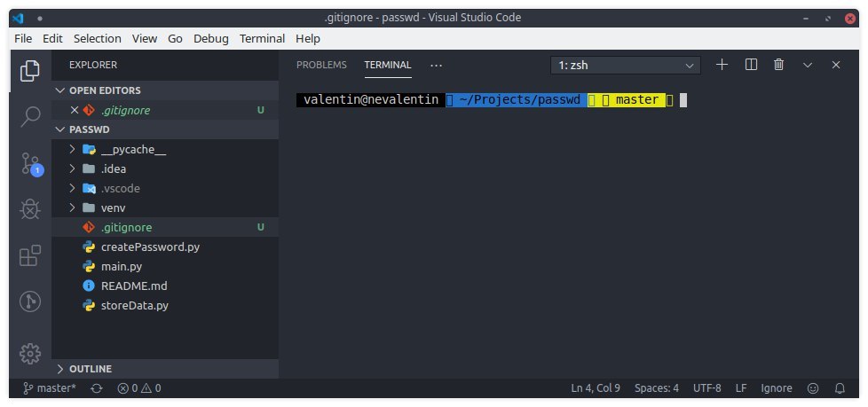Click the EXPLORER header title

(x=93, y=65)
